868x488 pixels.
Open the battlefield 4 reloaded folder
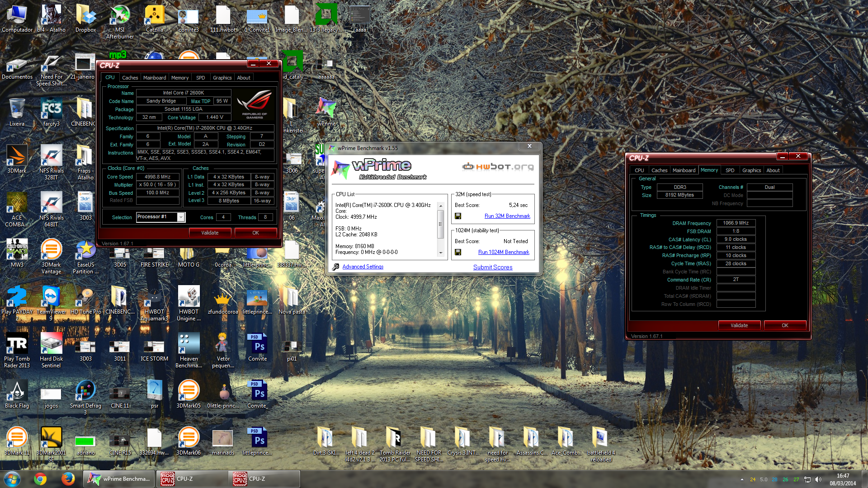(x=601, y=445)
